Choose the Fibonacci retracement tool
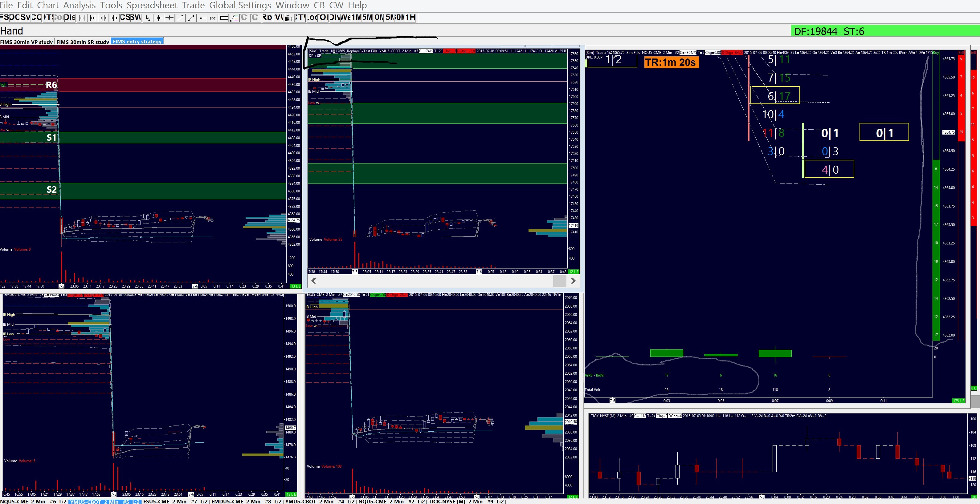The image size is (980, 504). point(234,18)
